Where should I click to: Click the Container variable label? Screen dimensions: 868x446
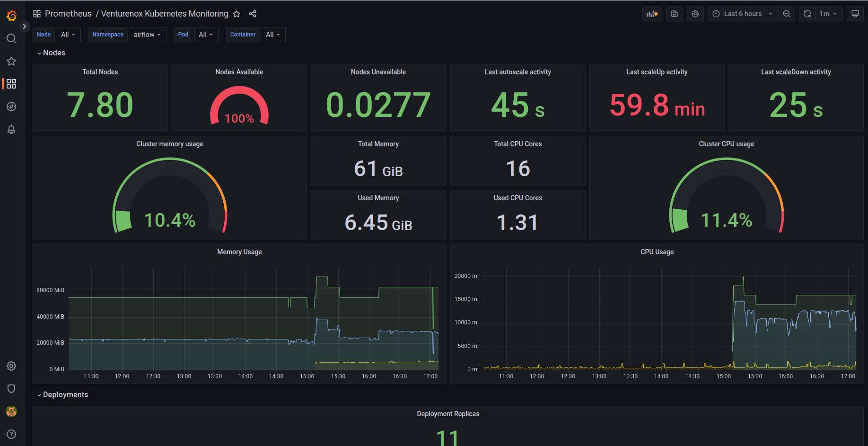243,35
